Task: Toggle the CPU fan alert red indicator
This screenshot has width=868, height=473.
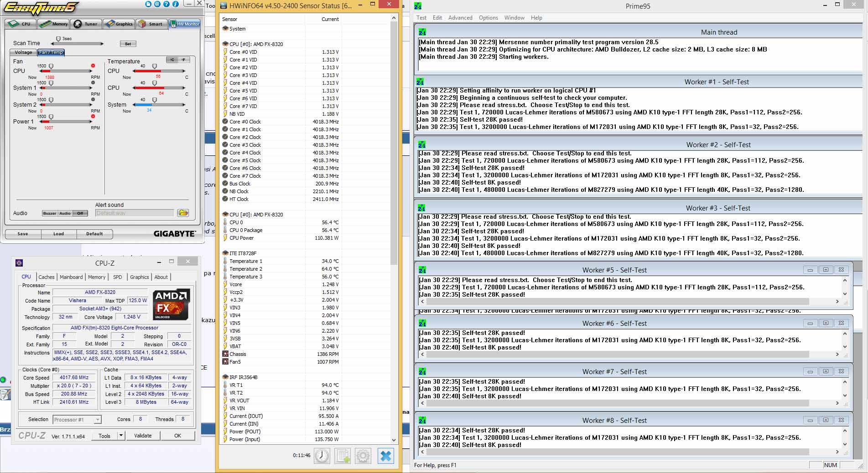Action: 93,66
